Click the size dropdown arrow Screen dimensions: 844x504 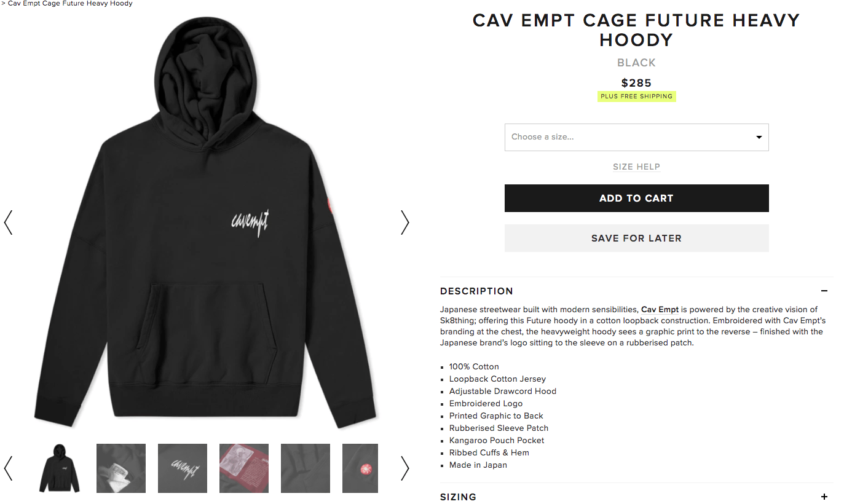pos(759,137)
